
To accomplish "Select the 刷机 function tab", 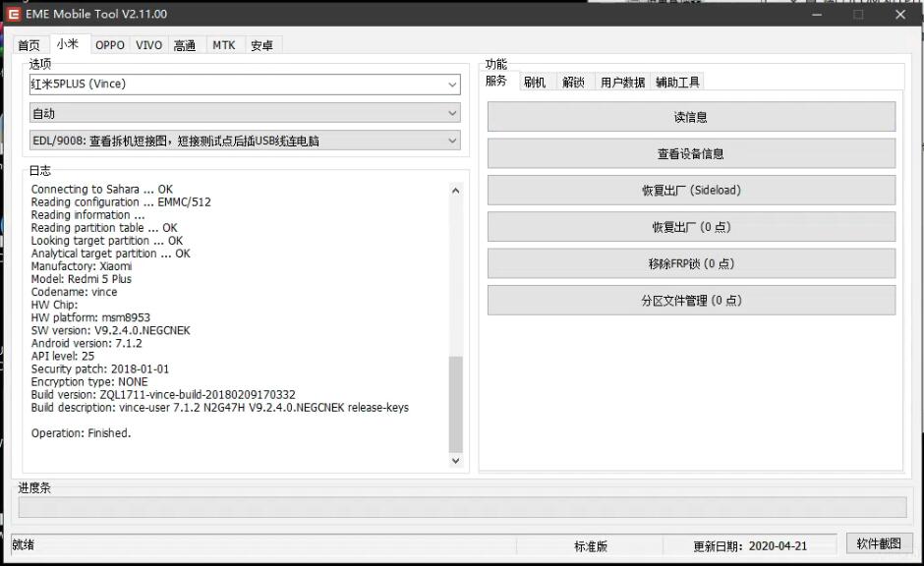I will pyautogui.click(x=535, y=82).
